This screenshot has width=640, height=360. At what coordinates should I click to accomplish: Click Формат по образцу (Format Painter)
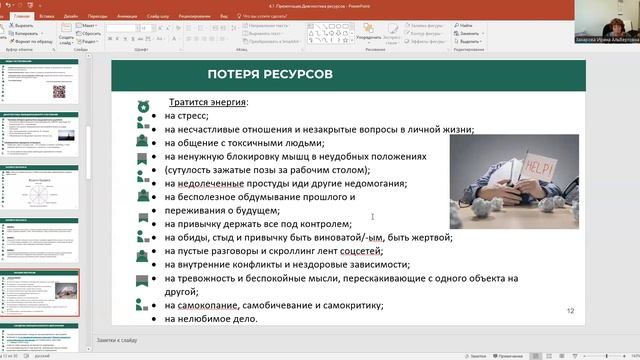click(31, 41)
